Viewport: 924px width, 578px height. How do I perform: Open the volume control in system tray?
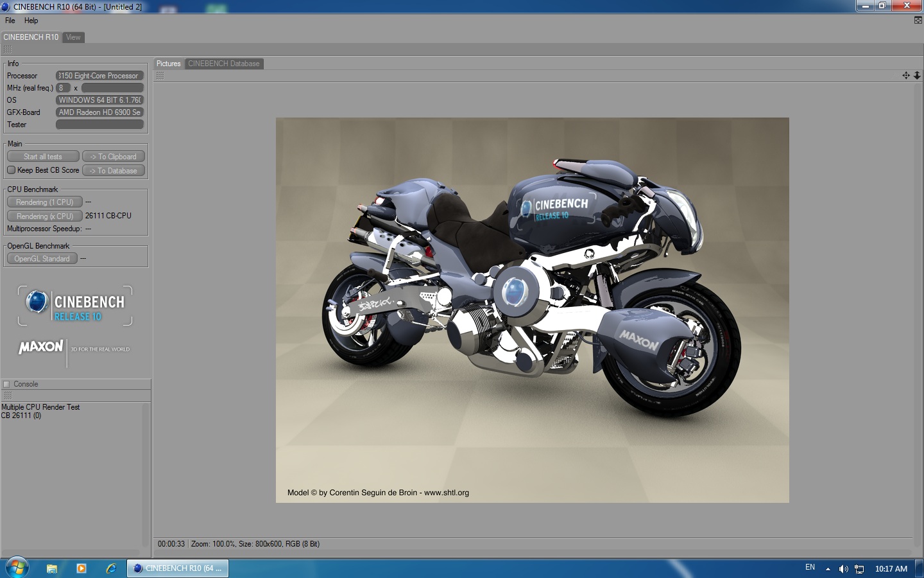pyautogui.click(x=844, y=569)
